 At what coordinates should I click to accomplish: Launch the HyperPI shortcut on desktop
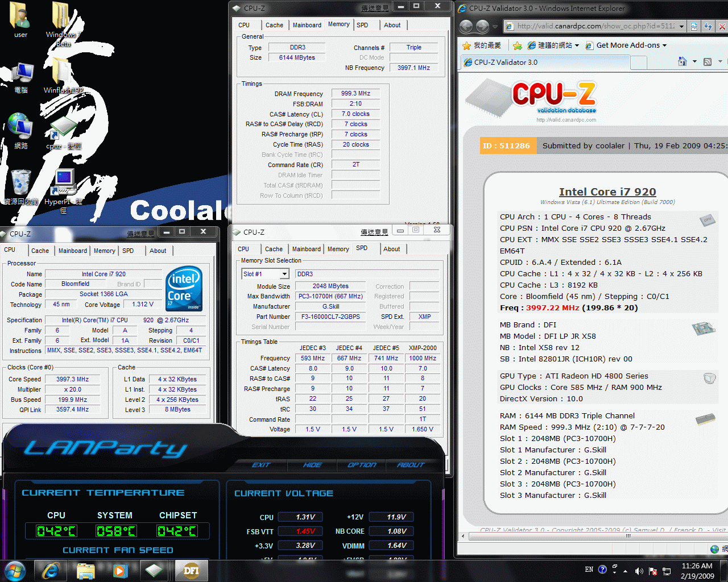[x=63, y=190]
